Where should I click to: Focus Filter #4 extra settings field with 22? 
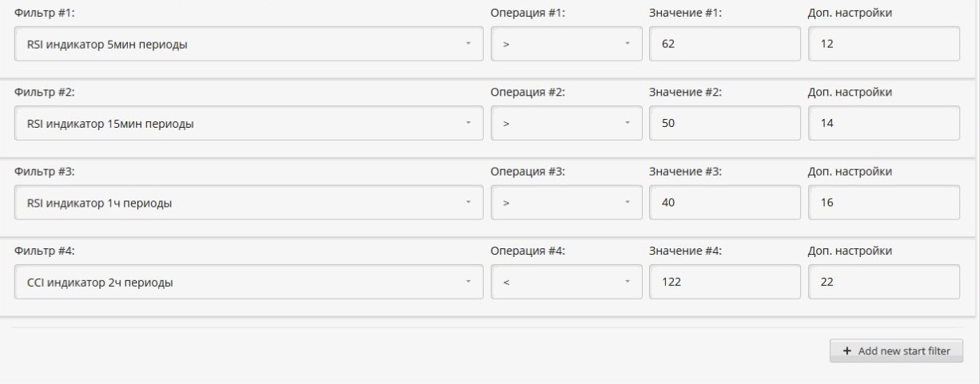pos(883,282)
